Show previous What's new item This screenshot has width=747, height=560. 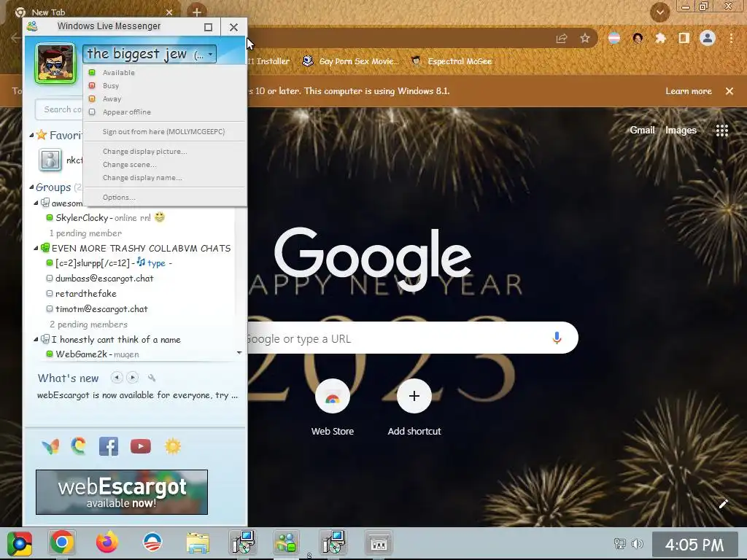pyautogui.click(x=116, y=378)
